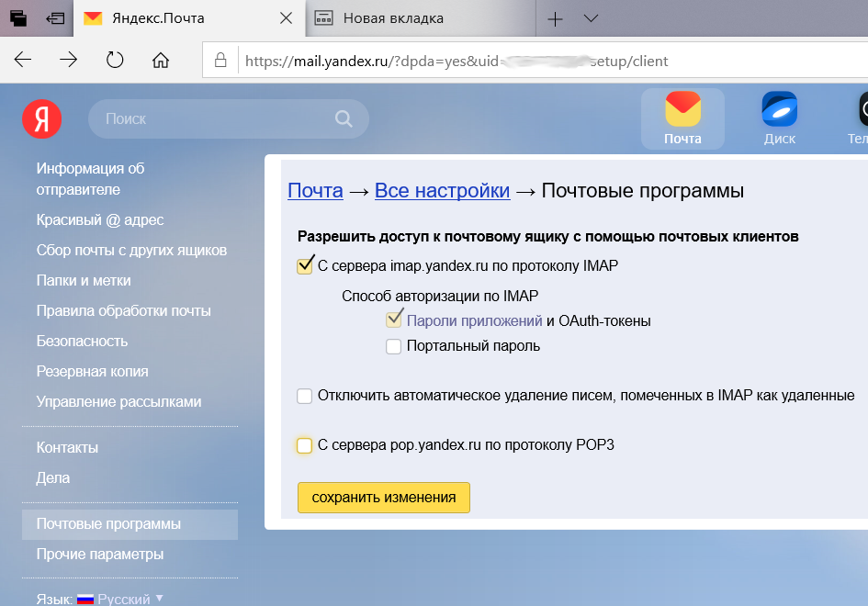This screenshot has width=868, height=606.
Task: Focus the Поиск search field
Action: [x=229, y=119]
